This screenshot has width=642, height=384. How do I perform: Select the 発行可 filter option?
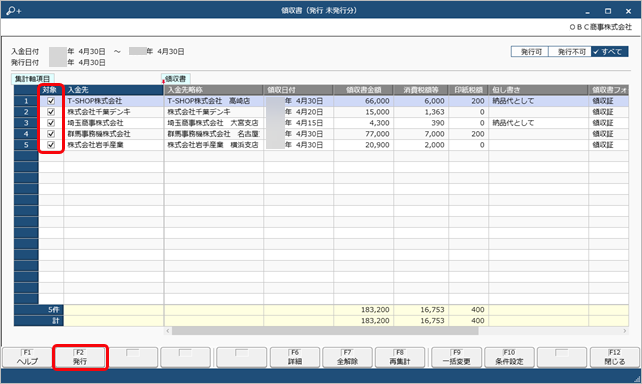[530, 52]
